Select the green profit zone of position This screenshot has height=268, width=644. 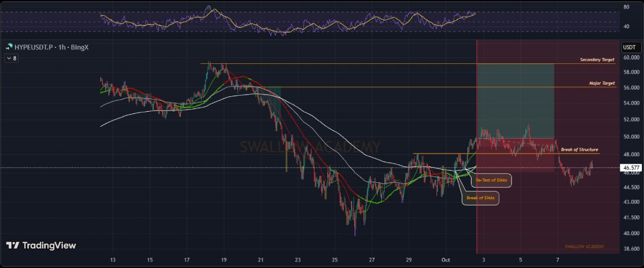click(515, 99)
